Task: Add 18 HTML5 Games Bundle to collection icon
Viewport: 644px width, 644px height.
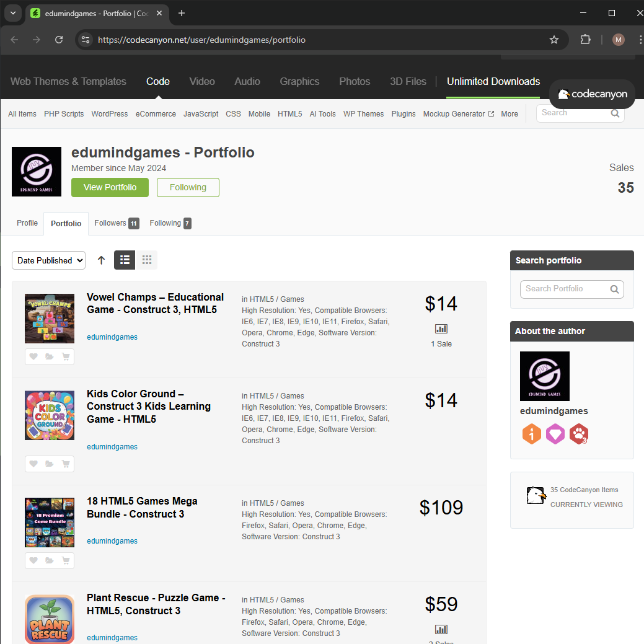Action: tap(50, 560)
